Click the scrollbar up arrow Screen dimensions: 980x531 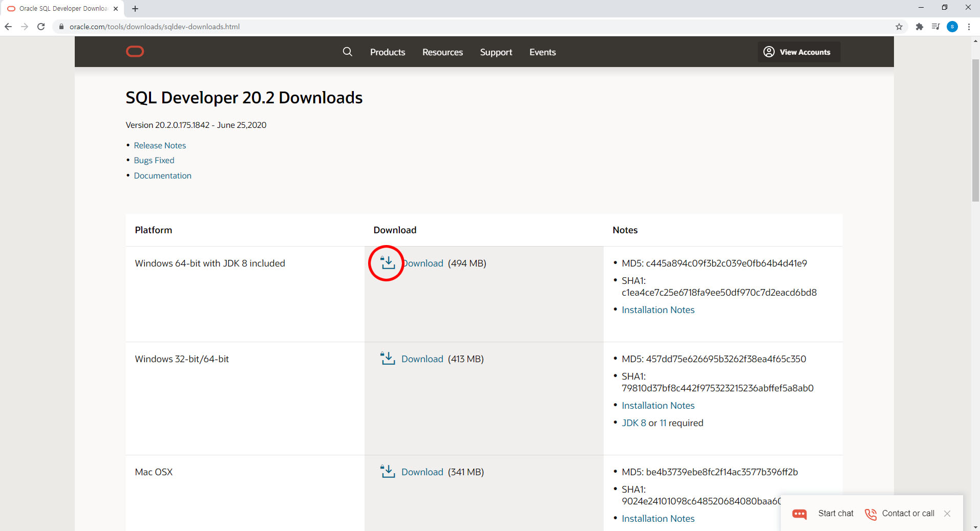[975, 41]
